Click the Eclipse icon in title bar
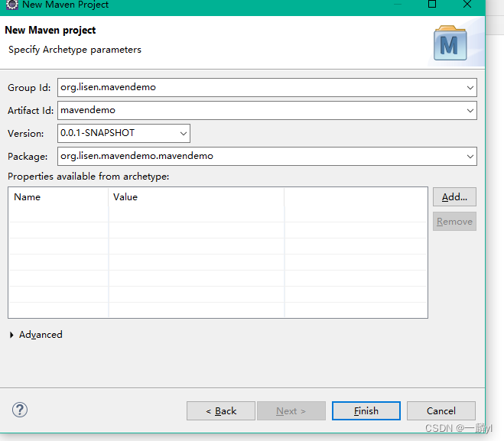The image size is (504, 441). (x=12, y=5)
